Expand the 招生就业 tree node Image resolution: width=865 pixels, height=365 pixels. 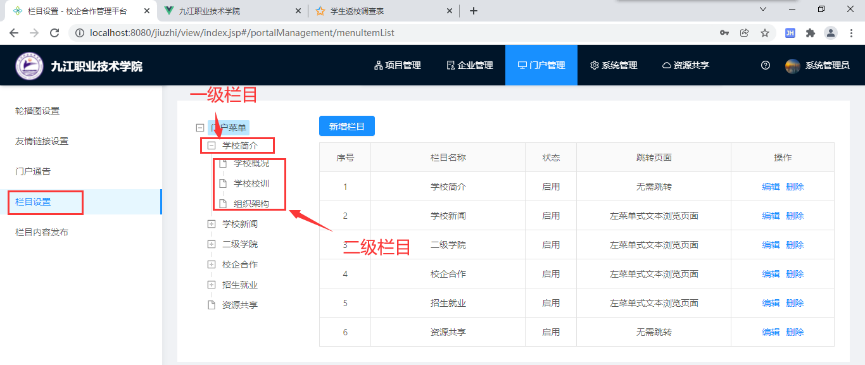click(211, 285)
